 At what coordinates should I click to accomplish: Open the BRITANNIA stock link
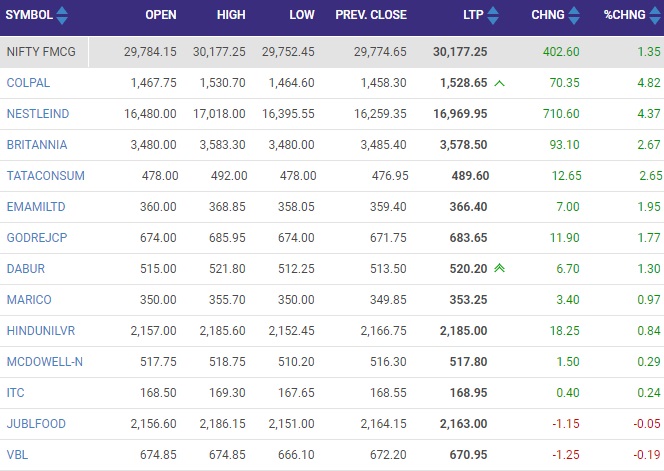[x=37, y=144]
